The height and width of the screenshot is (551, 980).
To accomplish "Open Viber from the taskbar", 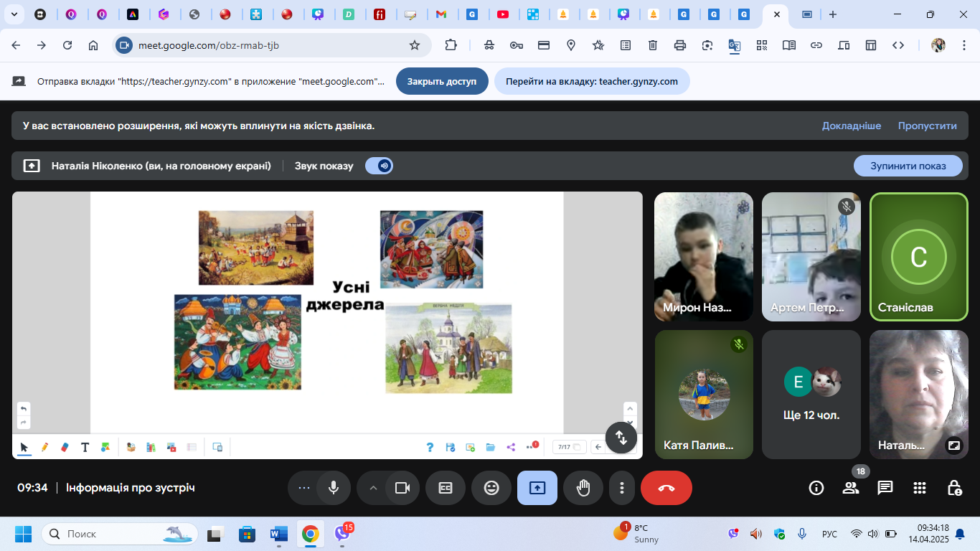I will click(342, 534).
